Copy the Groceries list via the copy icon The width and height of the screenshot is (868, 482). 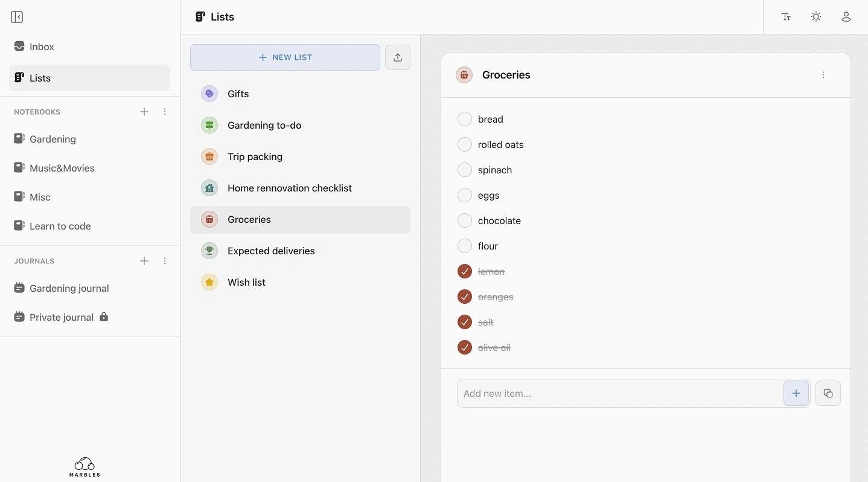(x=828, y=393)
